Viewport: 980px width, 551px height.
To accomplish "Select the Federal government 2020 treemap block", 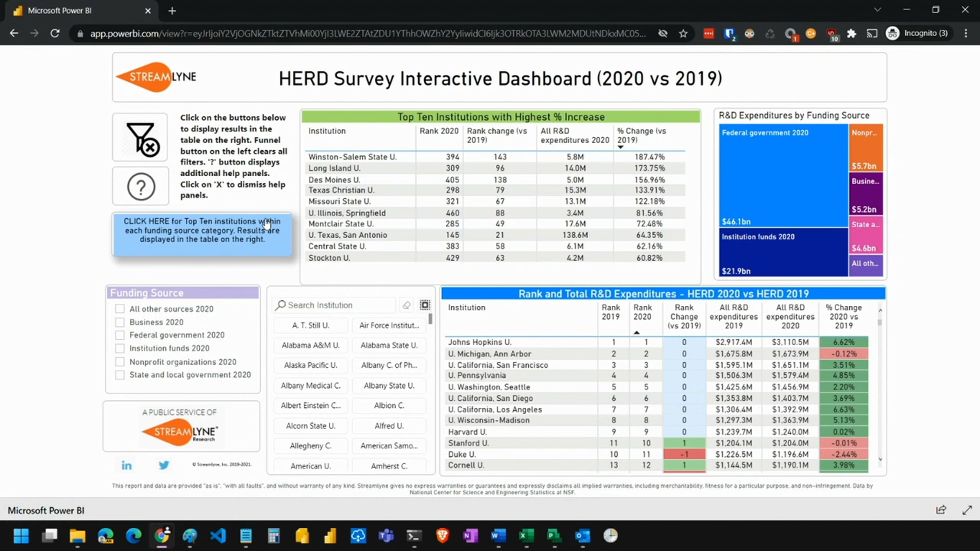I will [783, 176].
